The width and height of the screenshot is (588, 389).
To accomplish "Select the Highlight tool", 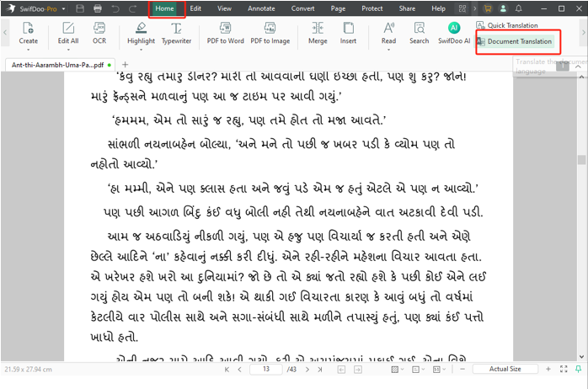I will pyautogui.click(x=141, y=33).
